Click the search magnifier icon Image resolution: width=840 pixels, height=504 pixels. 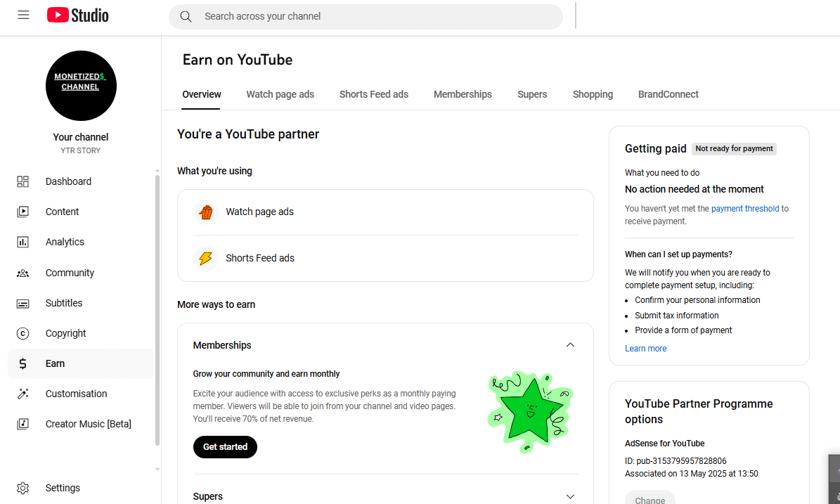pyautogui.click(x=186, y=17)
